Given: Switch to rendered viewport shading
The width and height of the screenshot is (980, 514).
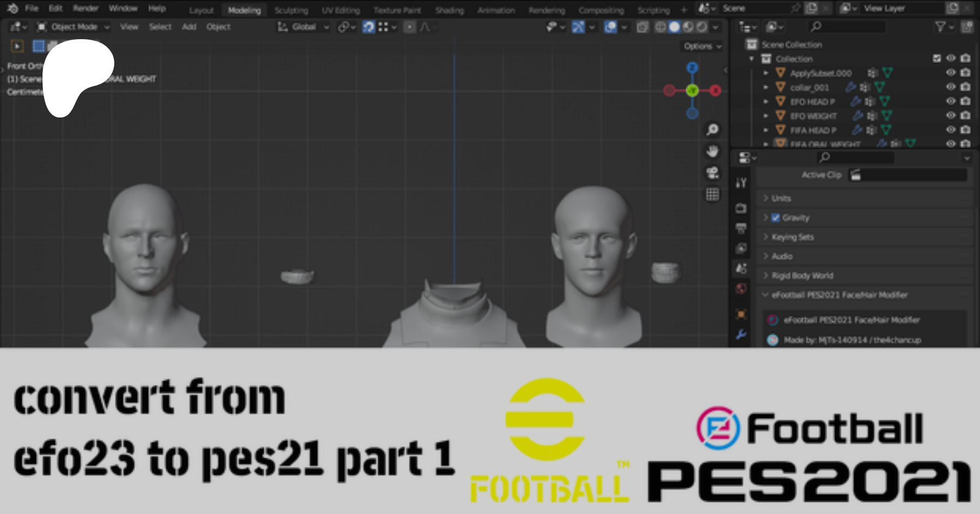Looking at the screenshot, I should [x=702, y=27].
